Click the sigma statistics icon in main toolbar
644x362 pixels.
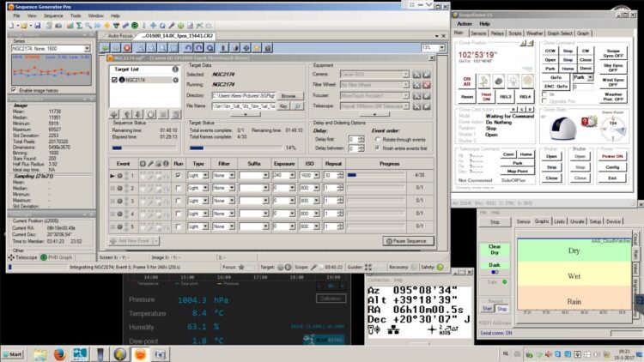point(79,26)
